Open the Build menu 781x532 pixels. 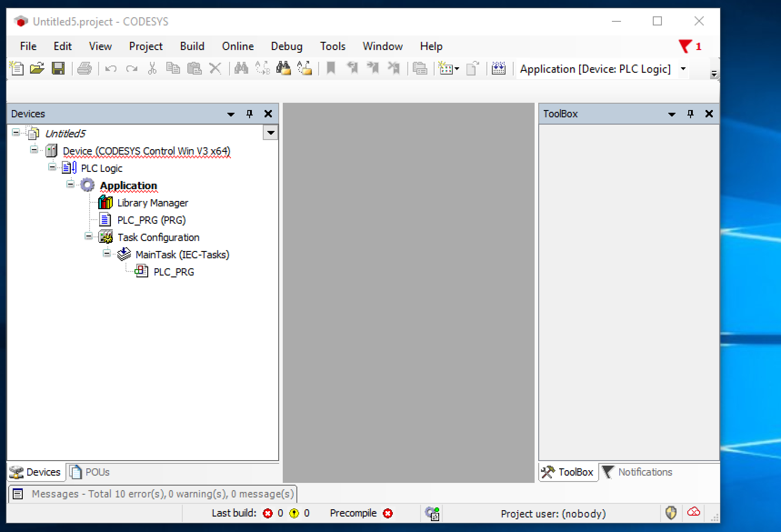pos(192,46)
